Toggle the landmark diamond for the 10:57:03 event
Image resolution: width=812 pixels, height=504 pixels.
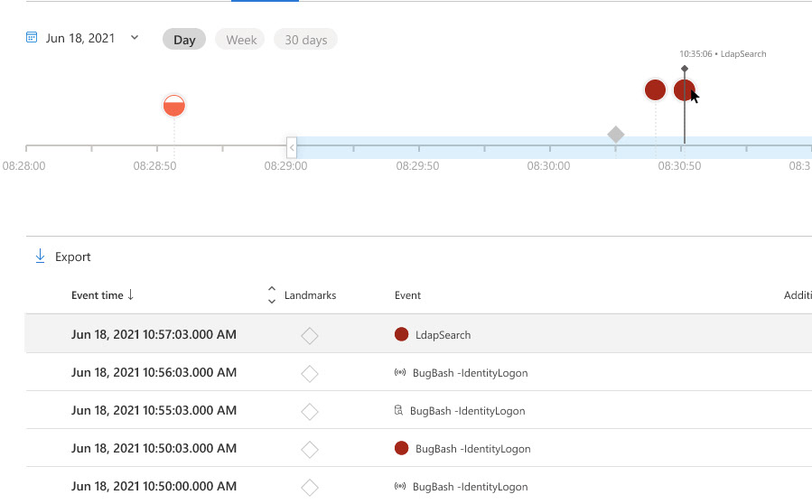(x=310, y=336)
